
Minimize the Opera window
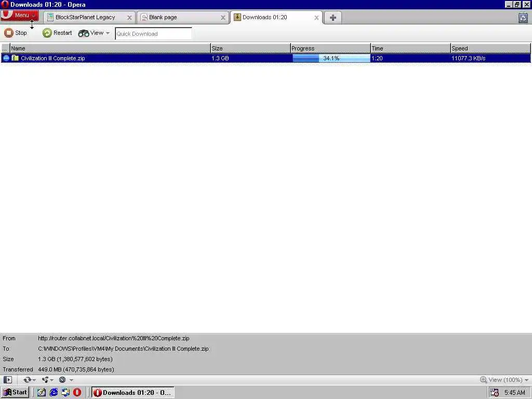(508, 4)
